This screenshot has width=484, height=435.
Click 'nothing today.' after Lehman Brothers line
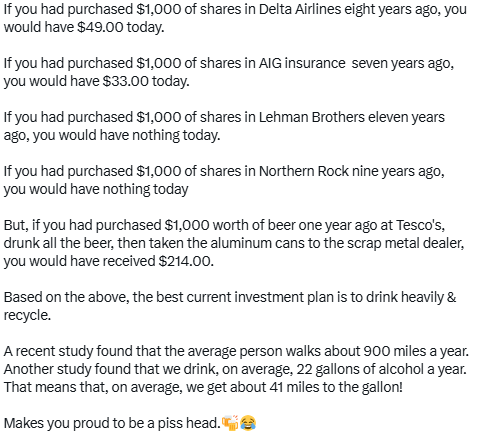pos(176,135)
